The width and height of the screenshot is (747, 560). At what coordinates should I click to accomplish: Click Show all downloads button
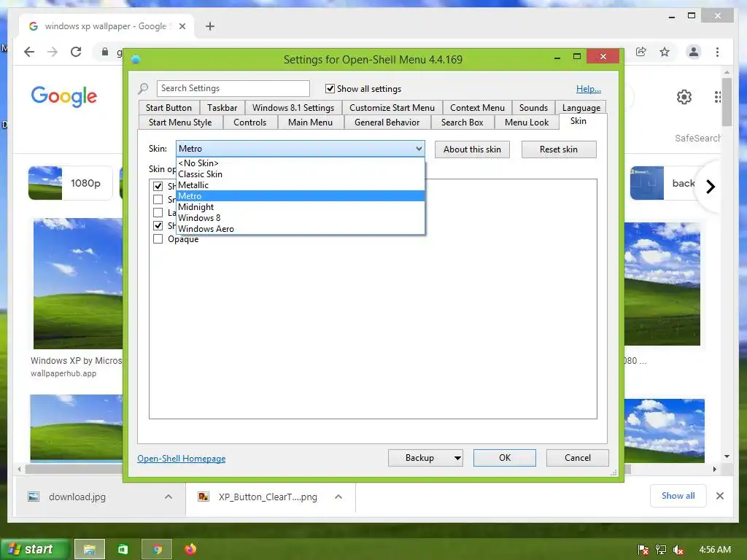pos(678,496)
